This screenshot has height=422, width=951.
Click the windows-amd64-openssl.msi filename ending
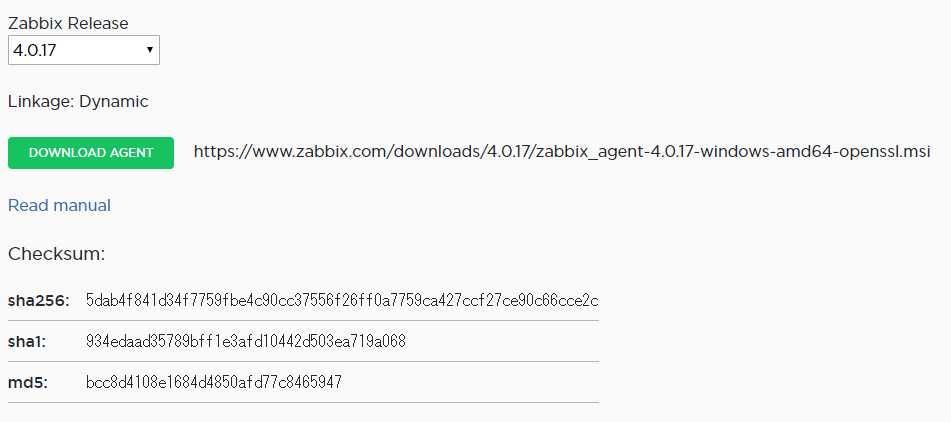click(x=815, y=152)
